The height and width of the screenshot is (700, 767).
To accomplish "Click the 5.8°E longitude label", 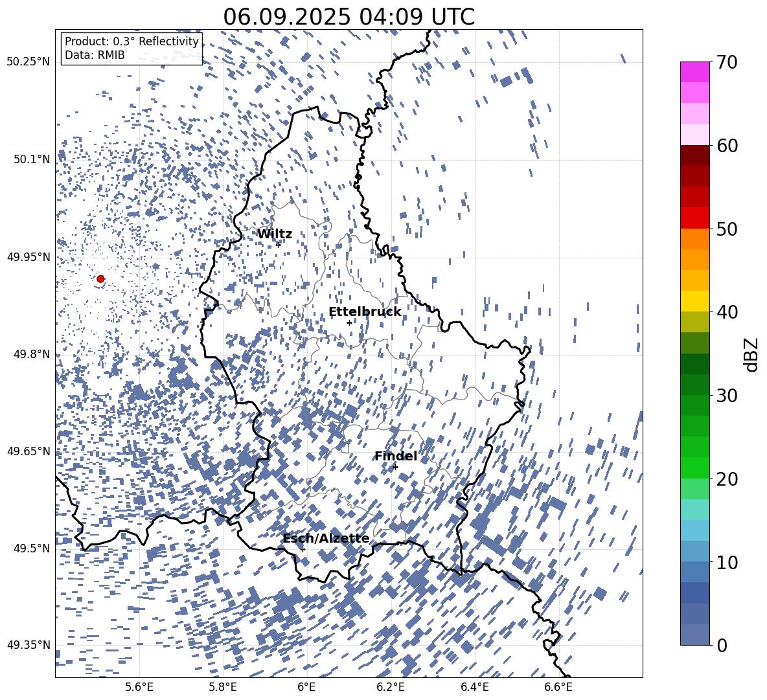I will point(223,688).
